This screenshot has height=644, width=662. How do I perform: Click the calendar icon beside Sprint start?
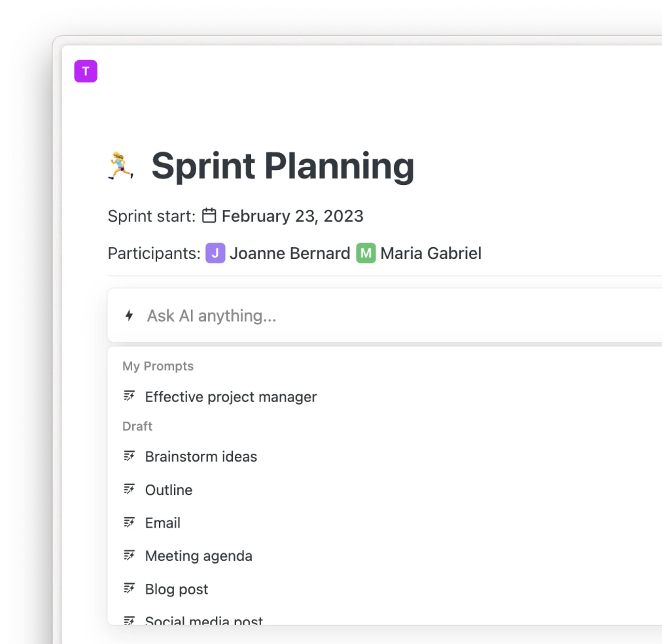209,215
